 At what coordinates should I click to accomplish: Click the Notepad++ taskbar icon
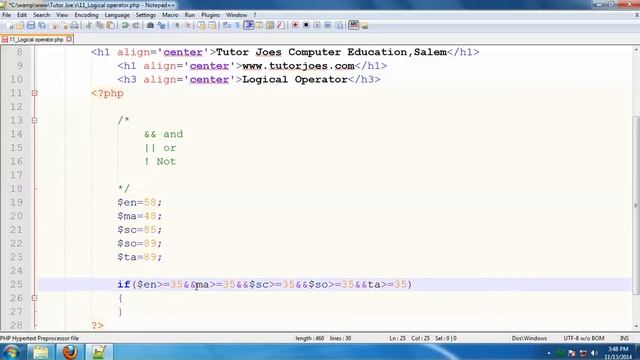(99, 352)
